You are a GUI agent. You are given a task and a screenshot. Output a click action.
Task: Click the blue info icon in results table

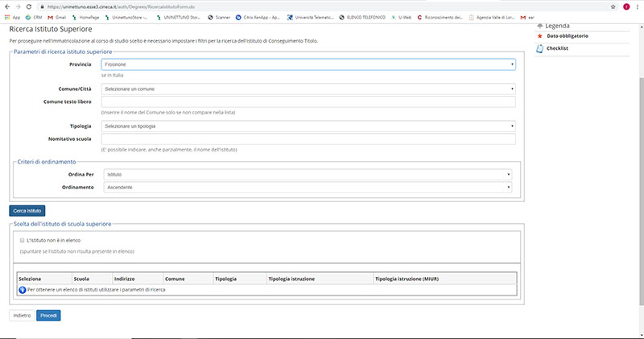coord(23,288)
